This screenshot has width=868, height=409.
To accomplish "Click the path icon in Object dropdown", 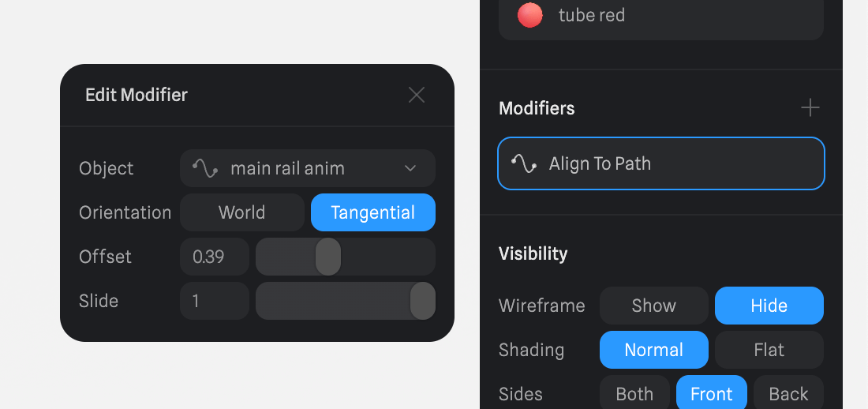I will coord(205,168).
